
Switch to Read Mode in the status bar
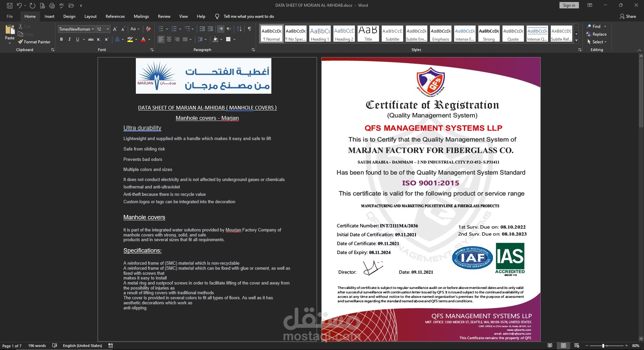click(x=550, y=346)
